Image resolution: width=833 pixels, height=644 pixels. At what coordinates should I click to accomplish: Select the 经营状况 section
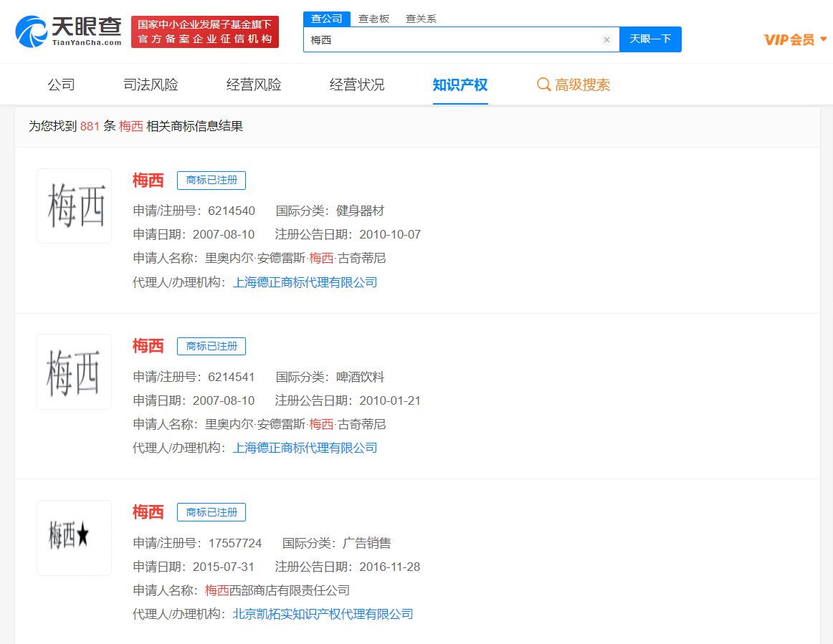pyautogui.click(x=356, y=84)
